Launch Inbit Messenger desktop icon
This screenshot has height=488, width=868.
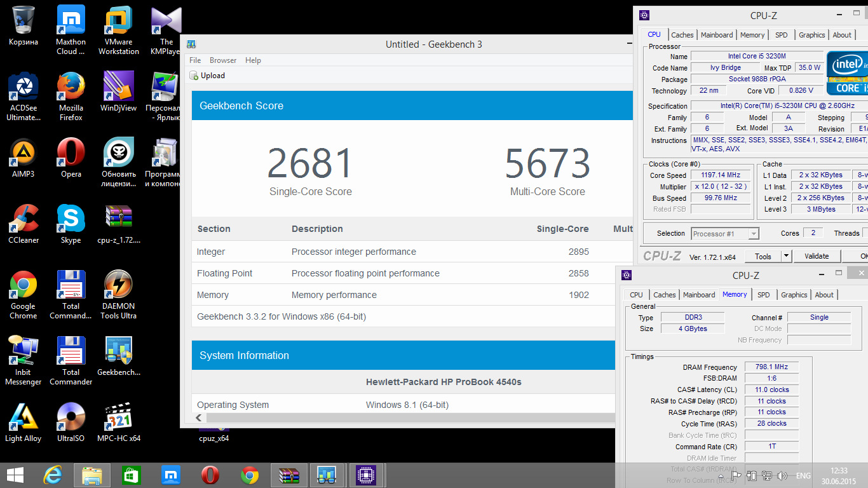coord(24,361)
